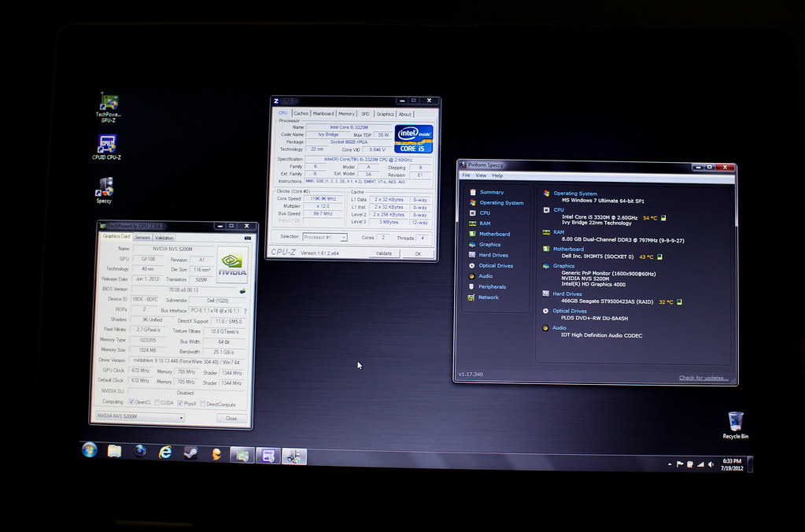Click the volume speaker icon in system tray
The width and height of the screenshot is (805, 532).
711,464
